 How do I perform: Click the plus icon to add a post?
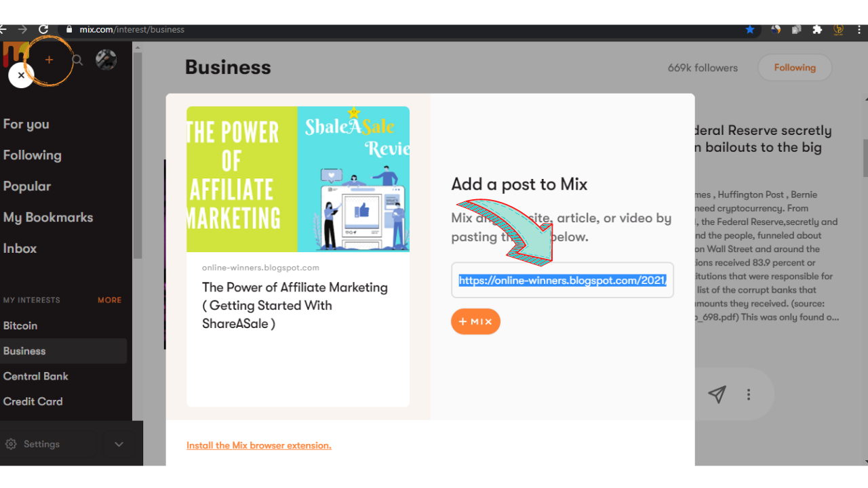click(49, 60)
